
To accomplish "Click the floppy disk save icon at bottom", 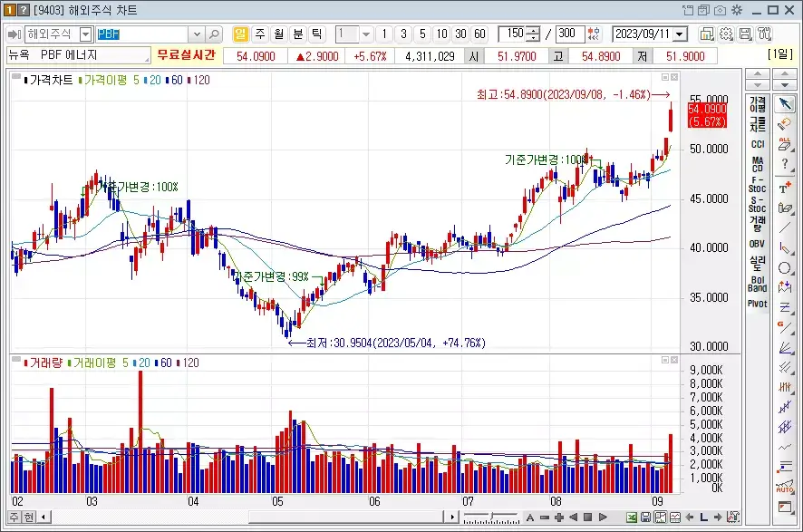I will 646,517.
